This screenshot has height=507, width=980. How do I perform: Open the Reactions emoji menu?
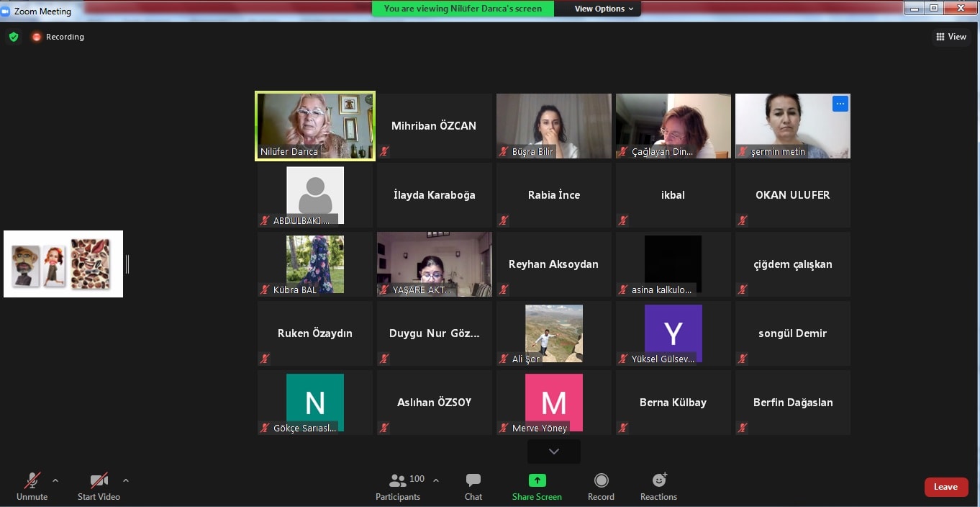(x=658, y=481)
